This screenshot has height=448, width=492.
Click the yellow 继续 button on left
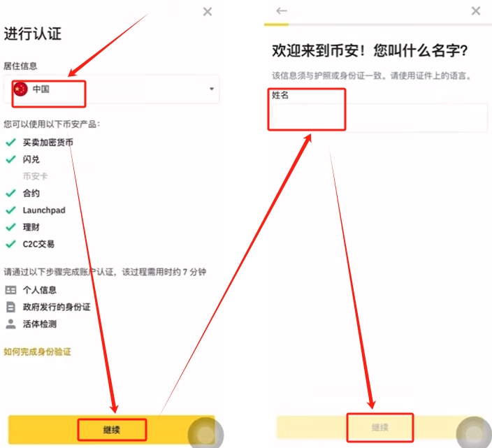pyautogui.click(x=111, y=429)
